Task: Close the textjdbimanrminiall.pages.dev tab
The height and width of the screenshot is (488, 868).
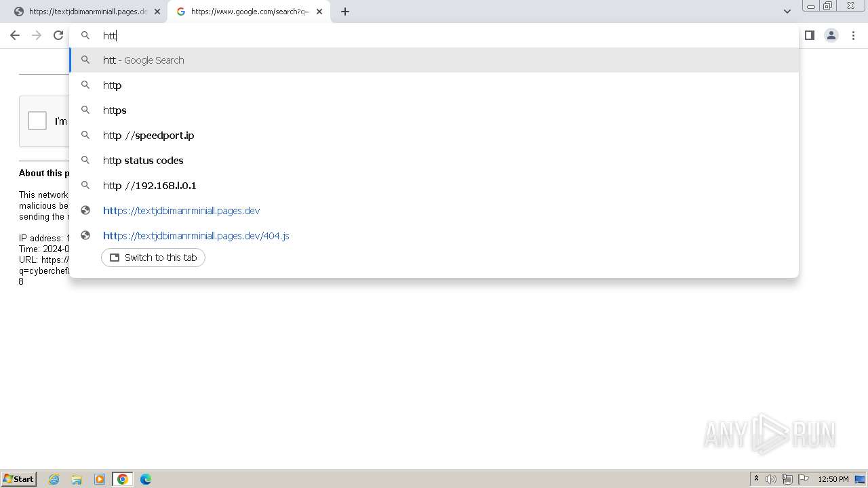Action: click(x=157, y=12)
